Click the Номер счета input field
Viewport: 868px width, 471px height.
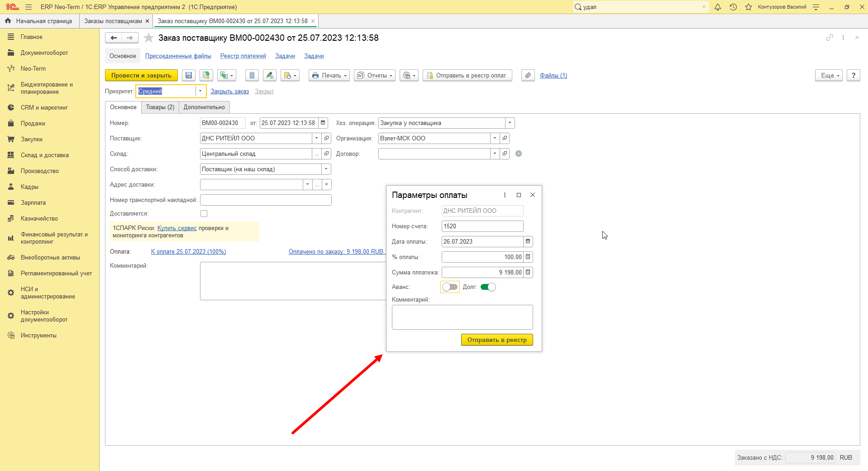482,226
